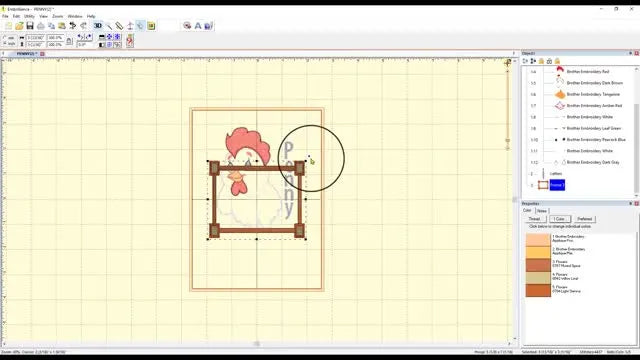Image resolution: width=640 pixels, height=360 pixels.
Task: Click the Redo arrow icon
Action: click(x=83, y=26)
